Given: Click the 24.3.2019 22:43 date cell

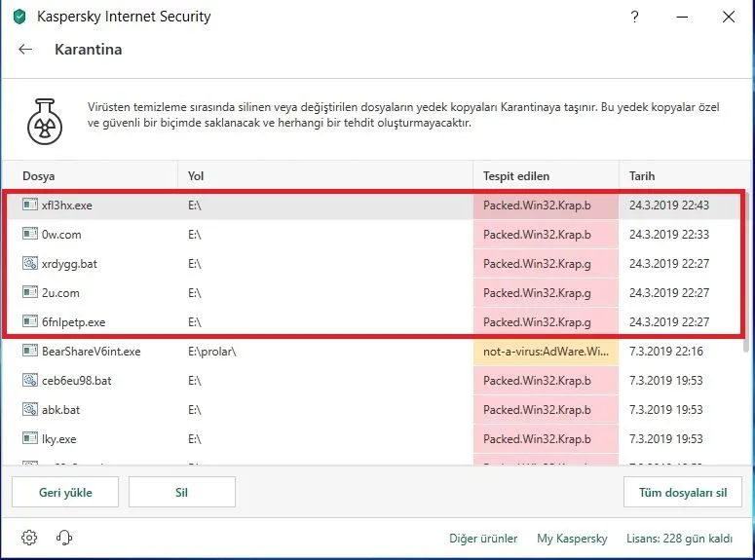Looking at the screenshot, I should (x=669, y=205).
